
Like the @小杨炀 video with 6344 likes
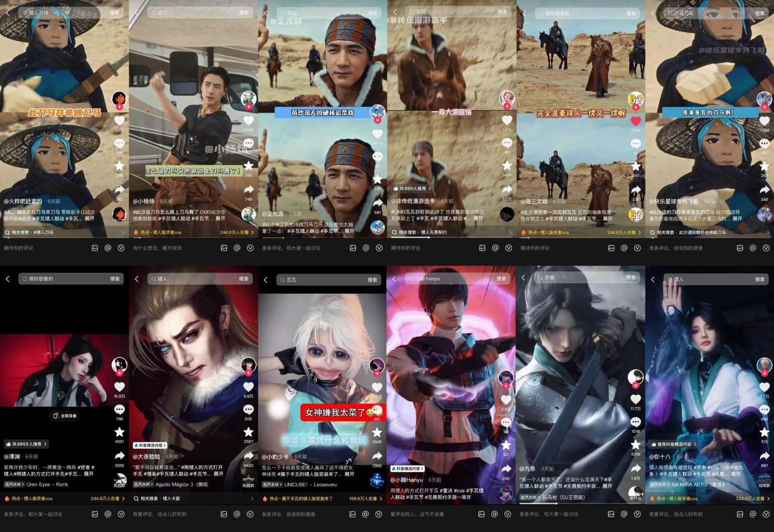(x=249, y=120)
